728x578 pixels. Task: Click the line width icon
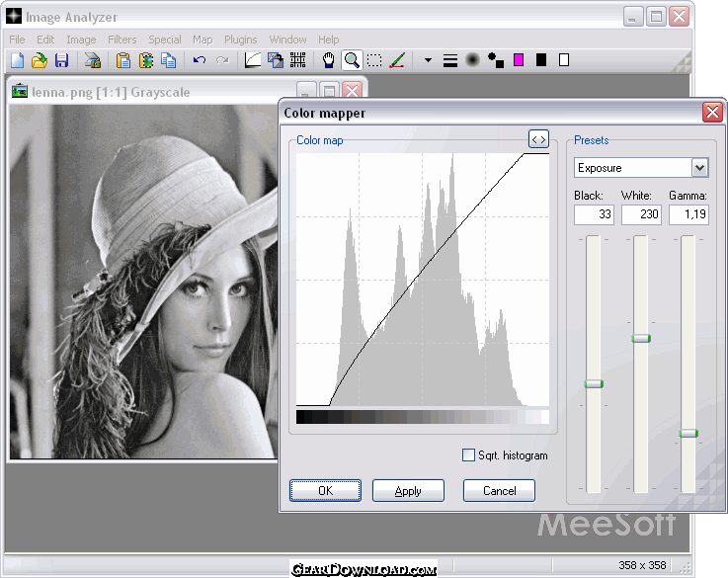[449, 60]
